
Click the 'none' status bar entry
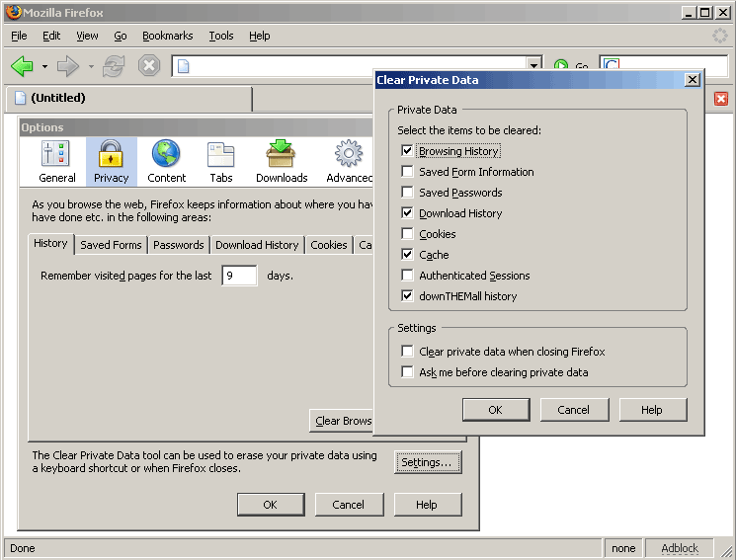(623, 548)
